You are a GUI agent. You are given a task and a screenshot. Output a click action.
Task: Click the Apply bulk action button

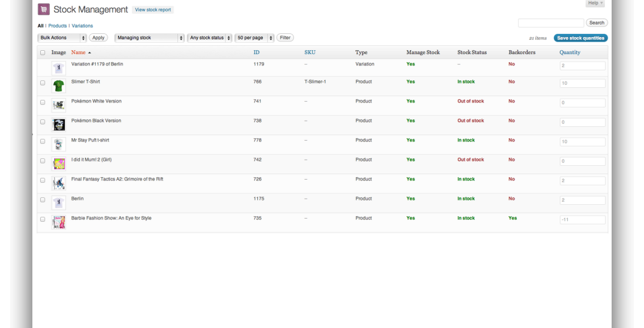[x=98, y=38]
